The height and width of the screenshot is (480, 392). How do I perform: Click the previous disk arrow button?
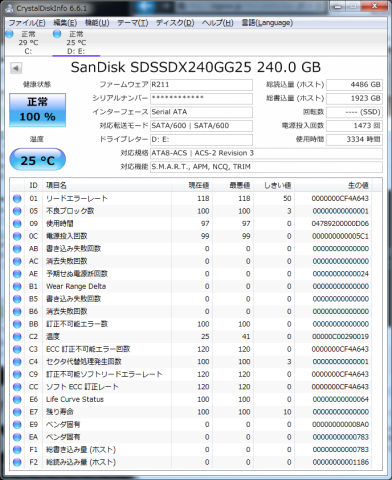(16, 68)
